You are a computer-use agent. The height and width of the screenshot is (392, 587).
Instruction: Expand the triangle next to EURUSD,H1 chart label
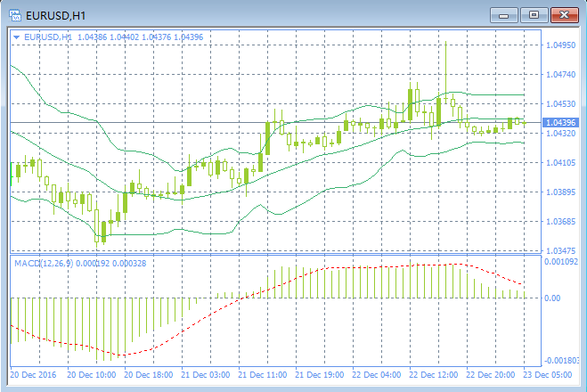click(x=16, y=37)
